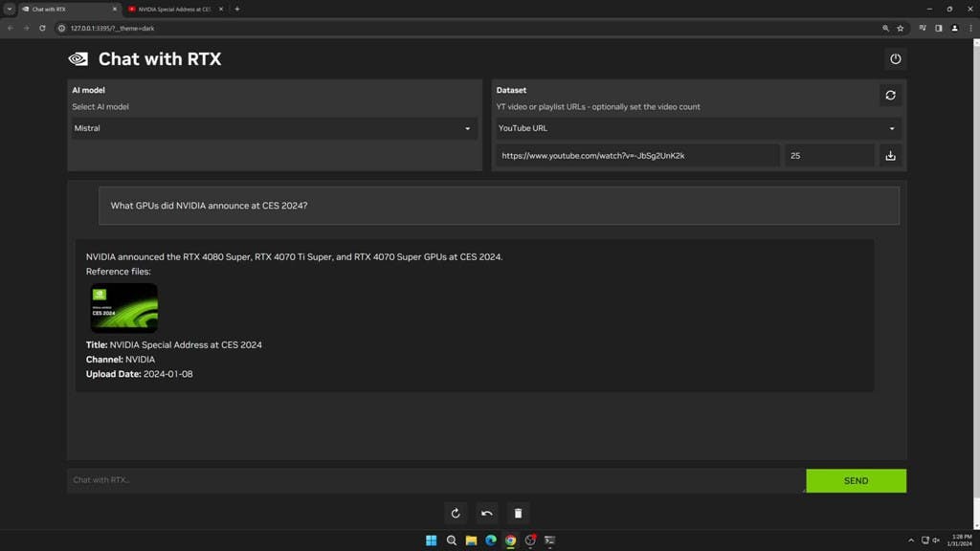The width and height of the screenshot is (980, 551).
Task: Open the Chrome profile icon
Action: [954, 28]
